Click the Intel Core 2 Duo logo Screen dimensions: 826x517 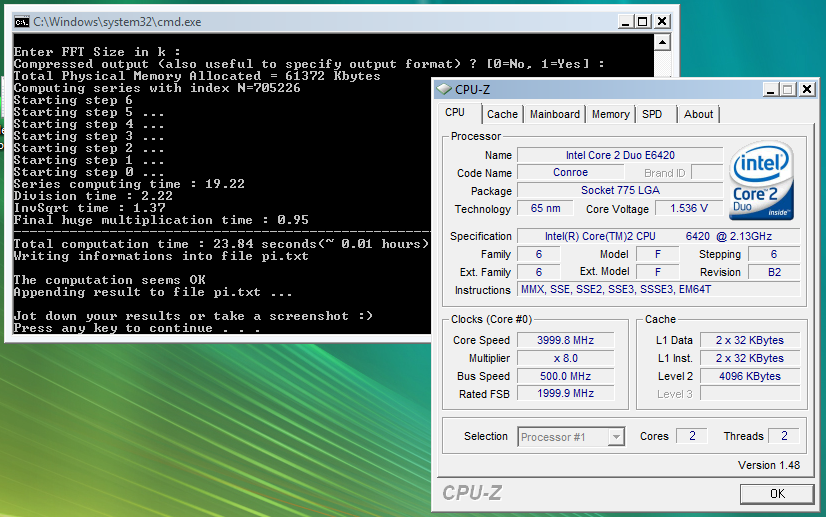coord(762,181)
